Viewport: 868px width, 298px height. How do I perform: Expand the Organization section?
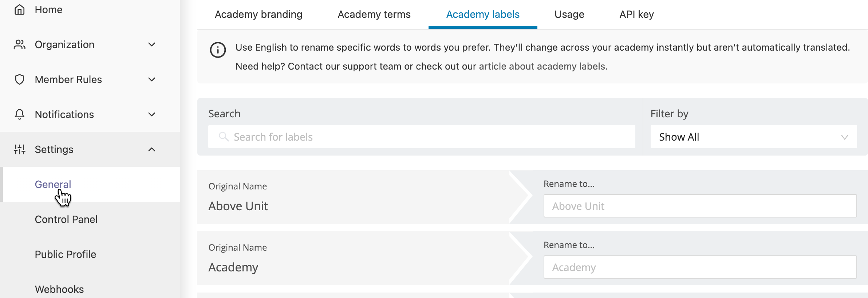pyautogui.click(x=152, y=45)
